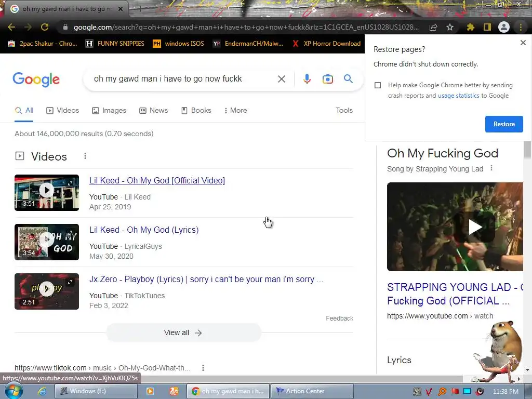Viewport: 532px width, 399px height.
Task: Open a new tab with plus button
Action: 140,9
